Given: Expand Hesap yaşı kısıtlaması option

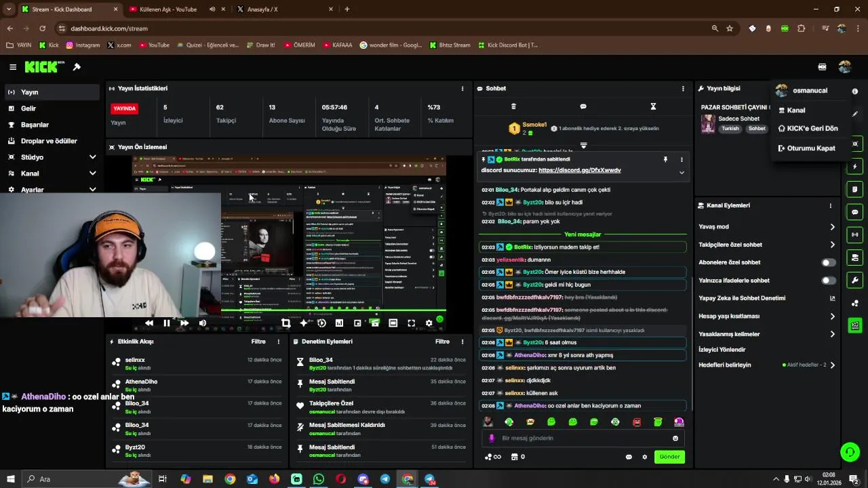Looking at the screenshot, I should (x=832, y=317).
